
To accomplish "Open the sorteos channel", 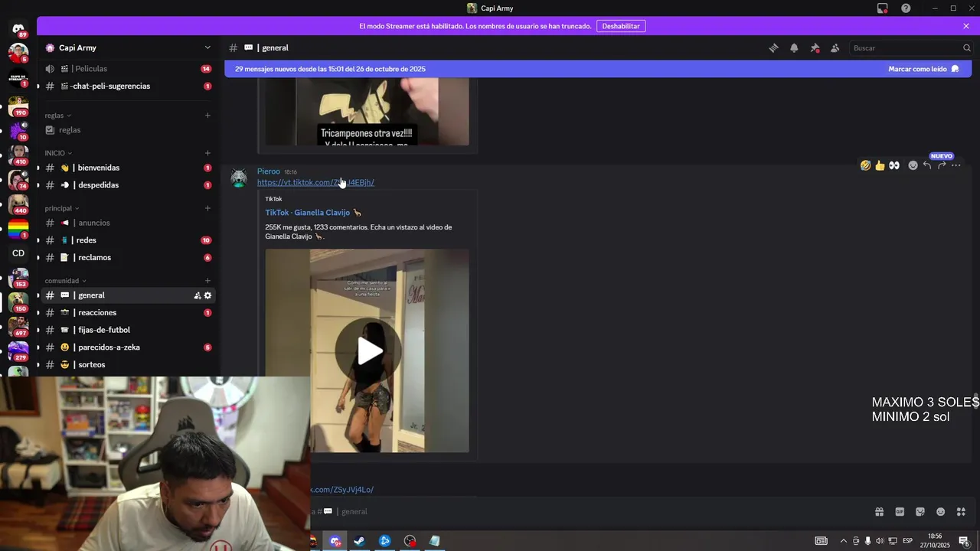I will [x=128, y=365].
